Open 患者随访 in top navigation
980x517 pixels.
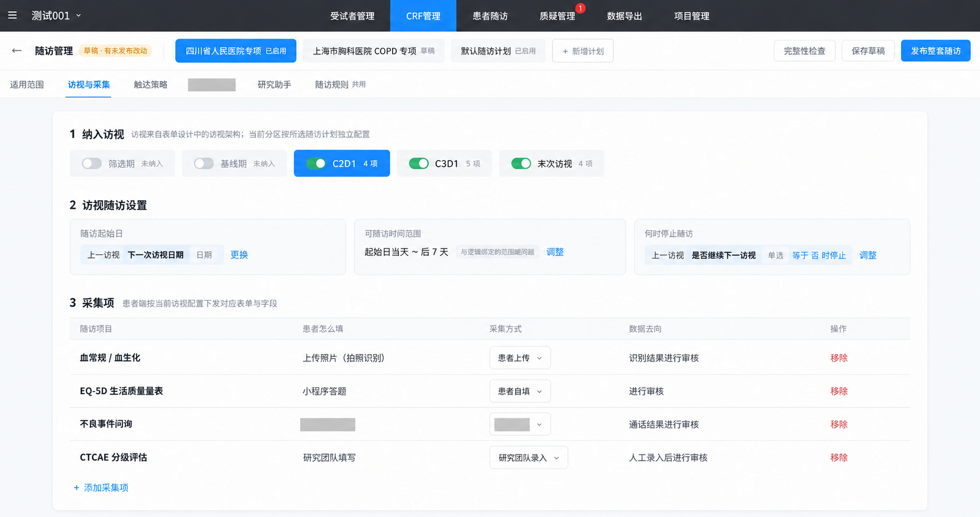(490, 16)
